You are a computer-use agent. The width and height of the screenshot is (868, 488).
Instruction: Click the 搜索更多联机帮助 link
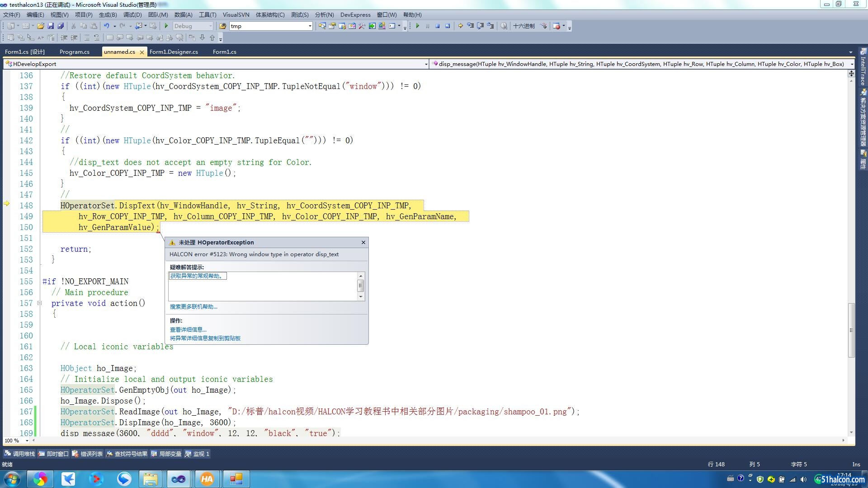[x=193, y=307]
